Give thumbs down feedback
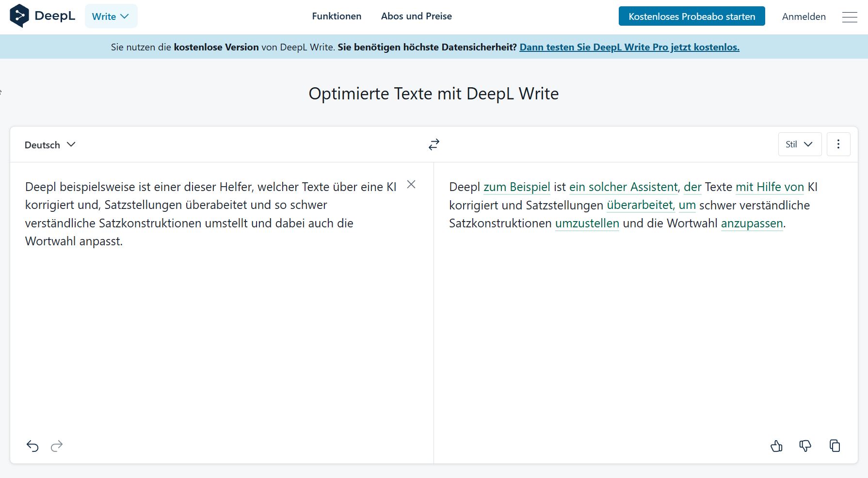868x478 pixels. pyautogui.click(x=805, y=446)
